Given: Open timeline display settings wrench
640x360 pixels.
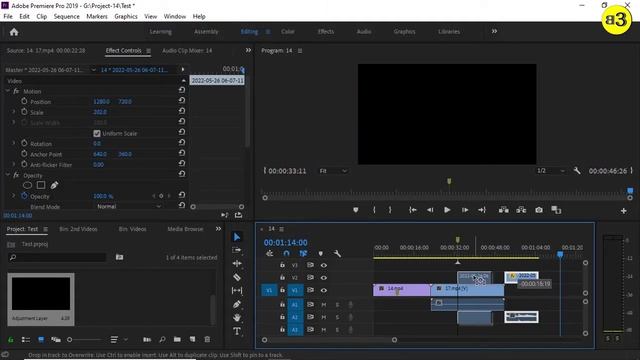Looking at the screenshot, I should click(x=337, y=253).
